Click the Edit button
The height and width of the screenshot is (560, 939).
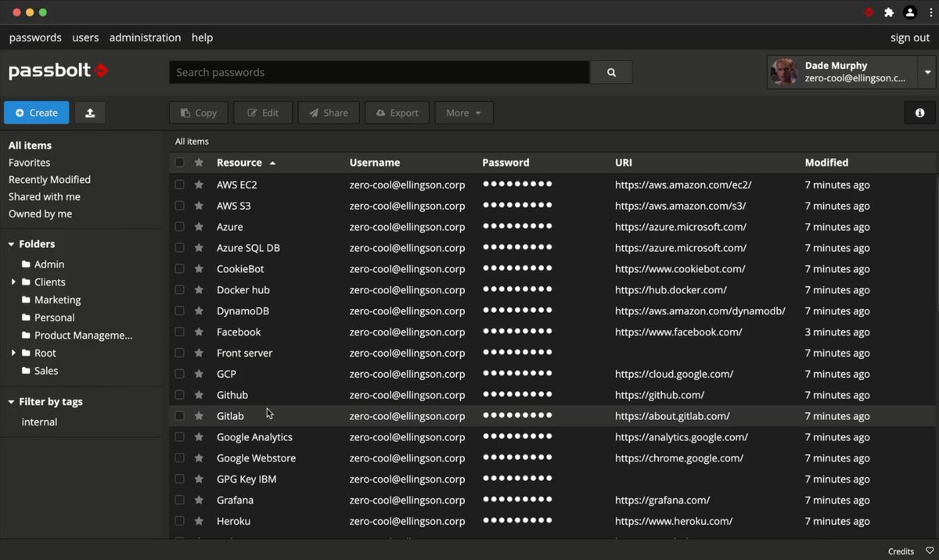pyautogui.click(x=263, y=113)
